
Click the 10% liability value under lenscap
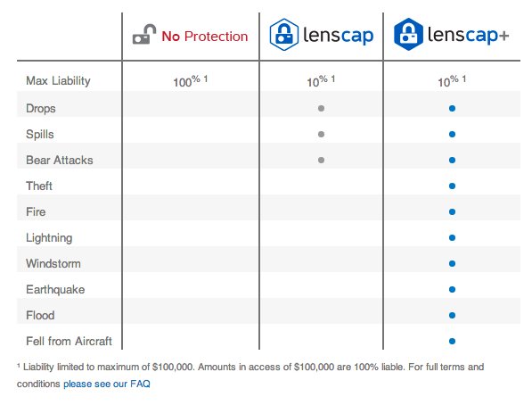(x=321, y=81)
